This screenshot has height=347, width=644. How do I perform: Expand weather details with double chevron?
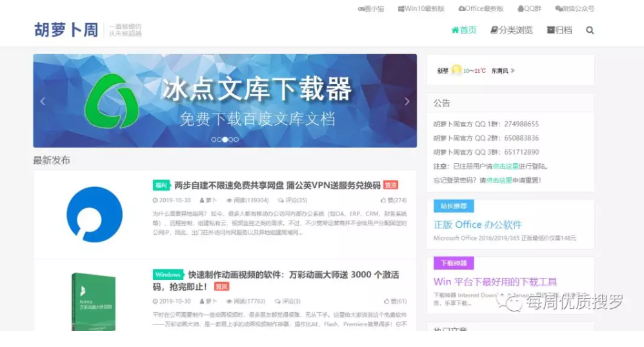(x=512, y=71)
